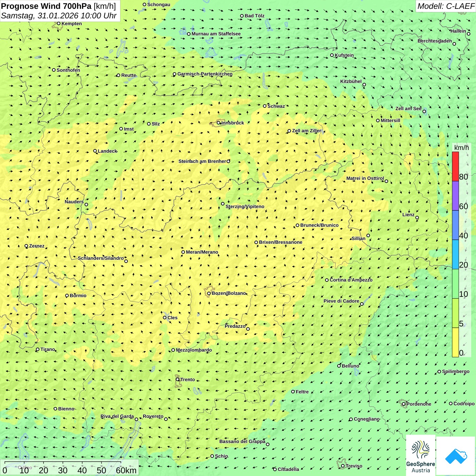
Task: Click the blue cloud arrow logo
Action: [456, 456]
